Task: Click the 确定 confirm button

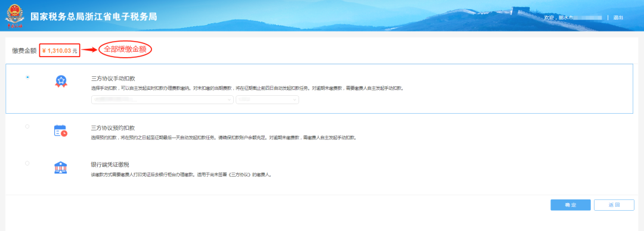Action: tap(571, 205)
